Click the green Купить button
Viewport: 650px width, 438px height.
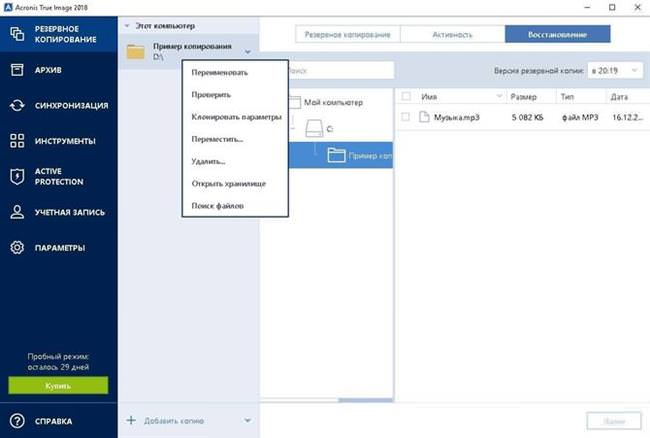[58, 385]
